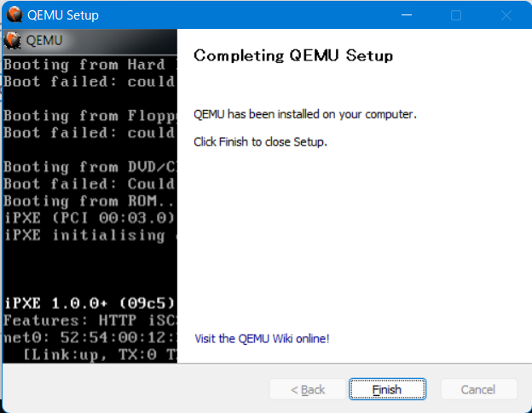The height and width of the screenshot is (413, 532).
Task: Click the "Click Finish to close Setup" text
Action: coord(260,141)
